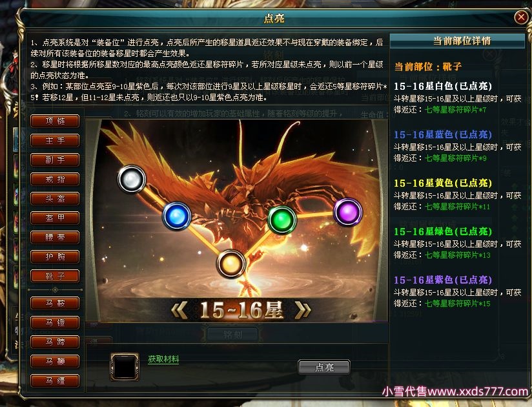
Task: Click the 点亮 button
Action: [324, 367]
